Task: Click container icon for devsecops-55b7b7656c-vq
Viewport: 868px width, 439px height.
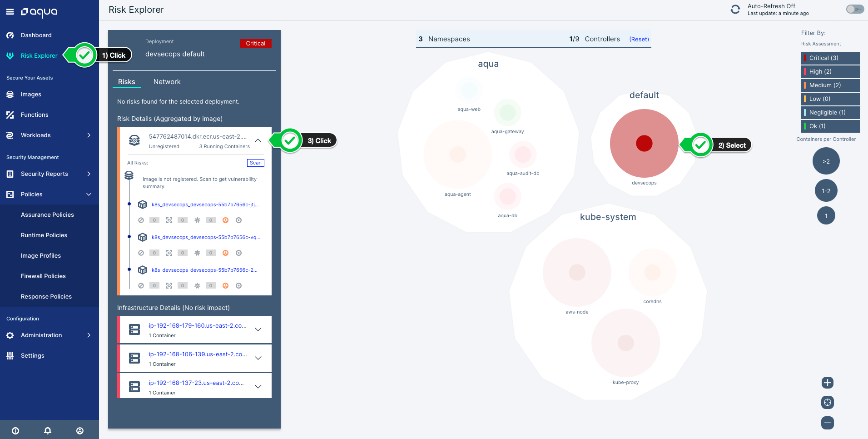Action: coord(143,237)
